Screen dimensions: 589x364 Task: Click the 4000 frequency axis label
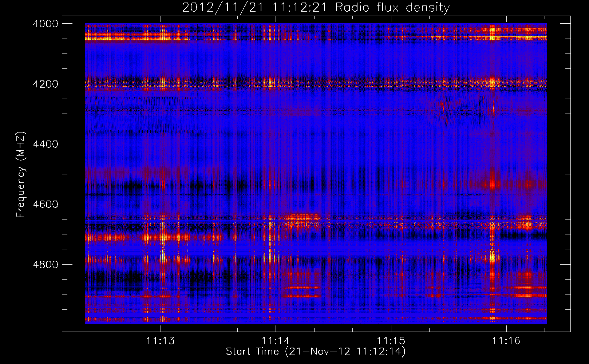tap(46, 24)
